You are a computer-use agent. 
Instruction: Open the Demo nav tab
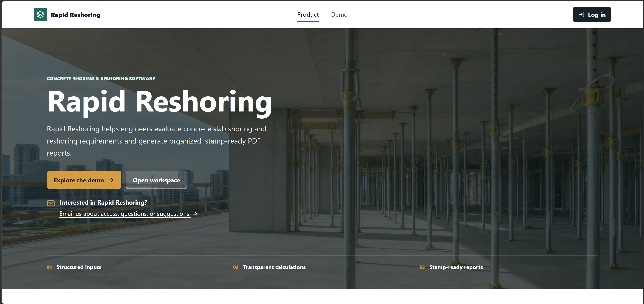[x=339, y=15]
